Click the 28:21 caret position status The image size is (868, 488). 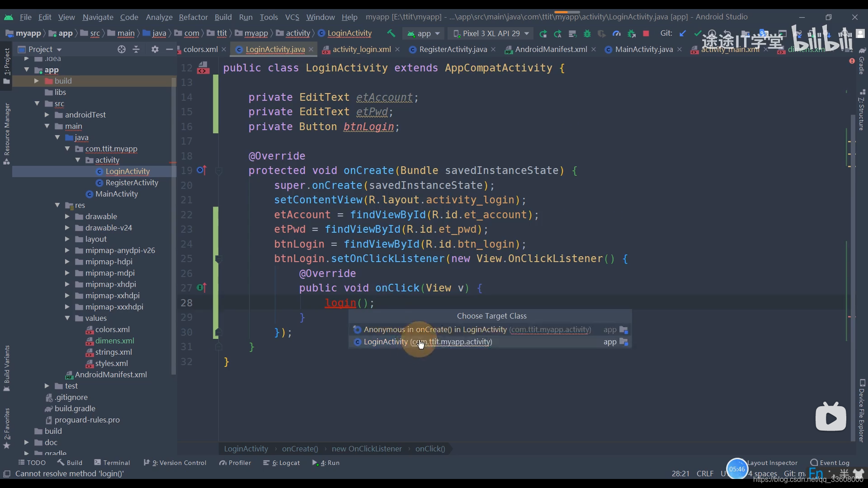(680, 474)
